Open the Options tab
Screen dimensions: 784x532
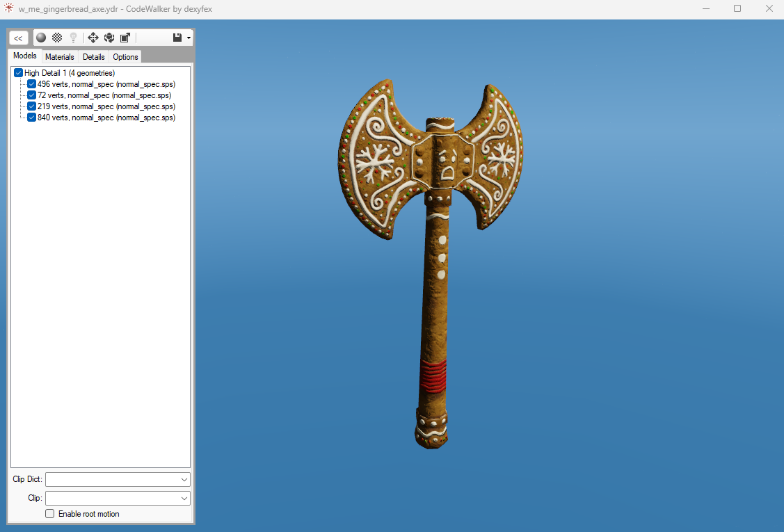(125, 56)
